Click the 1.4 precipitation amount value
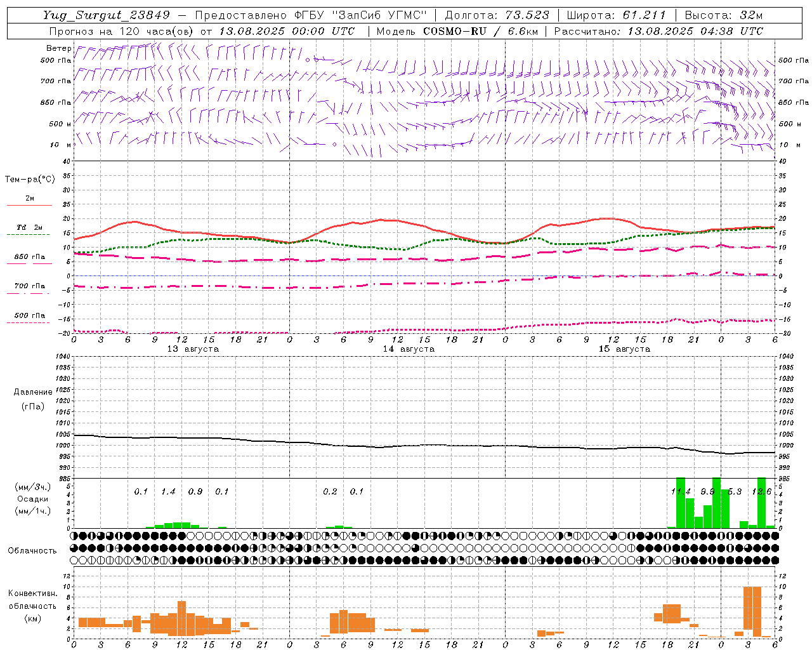The image size is (812, 650). click(x=168, y=491)
